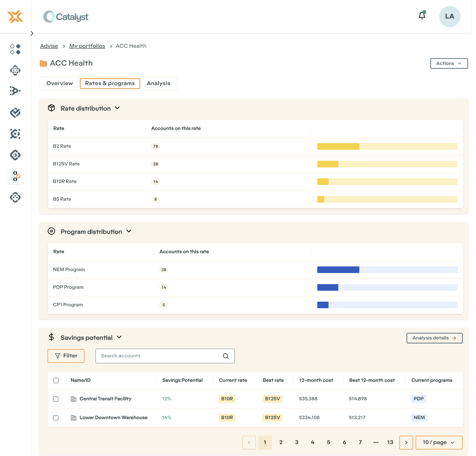Open the dotted diamond grid sidebar icon

15,197
